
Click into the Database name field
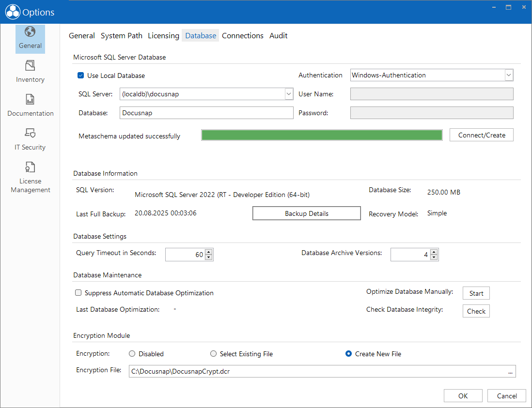[206, 113]
